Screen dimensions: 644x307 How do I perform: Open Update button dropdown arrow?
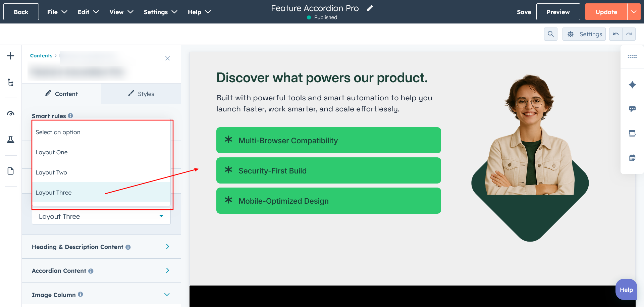(634, 12)
